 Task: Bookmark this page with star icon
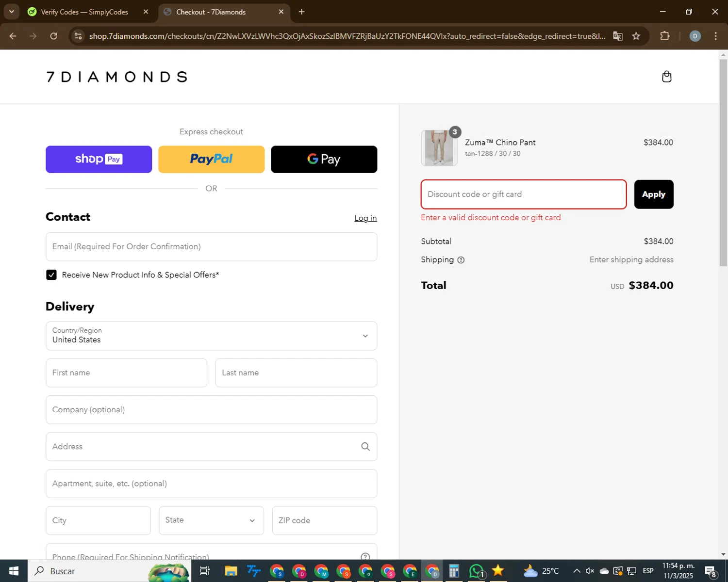click(636, 36)
